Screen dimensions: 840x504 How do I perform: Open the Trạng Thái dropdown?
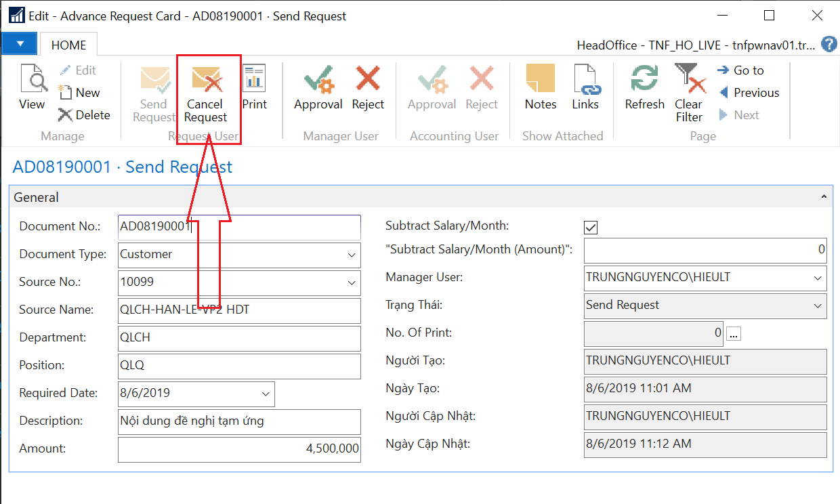pyautogui.click(x=818, y=306)
